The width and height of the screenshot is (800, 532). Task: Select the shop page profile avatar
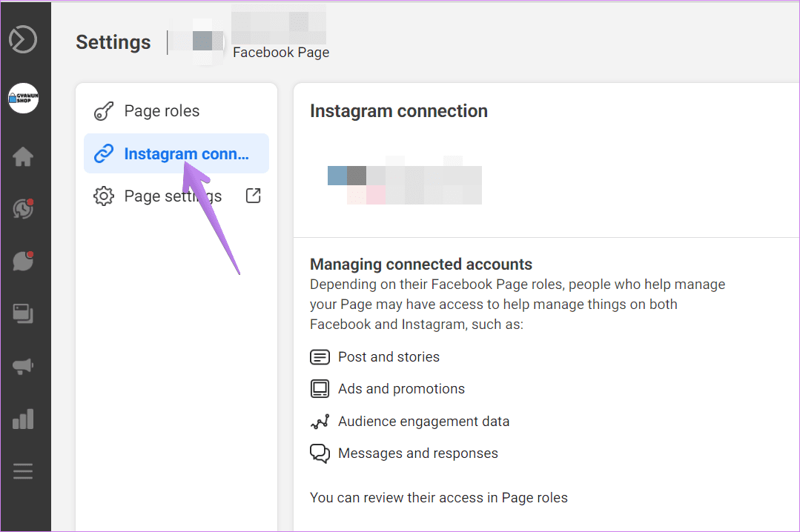click(24, 98)
